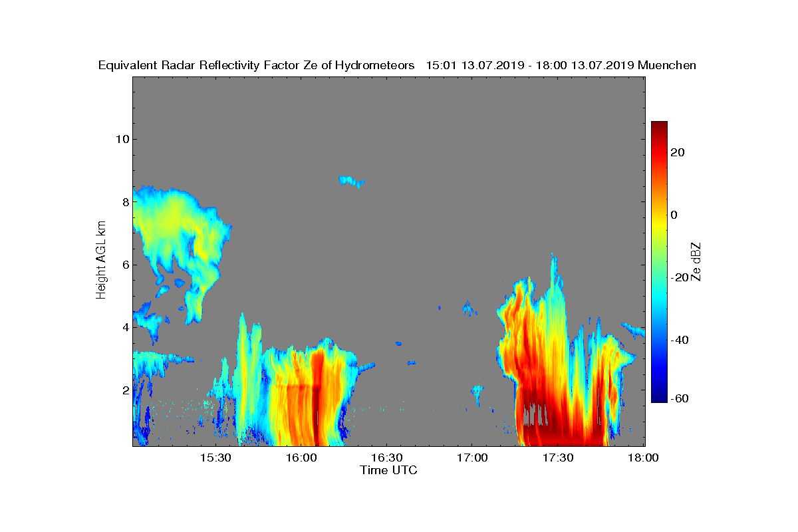The image size is (798, 532).
Task: Click the dark red top of the colorbar
Action: [x=659, y=126]
